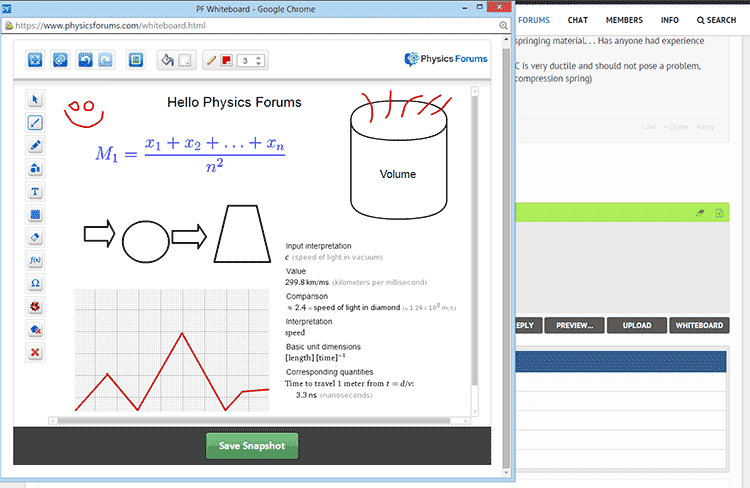Click the Physics Forums logo in whiteboard
Screen dimensions: 750x488
point(446,59)
